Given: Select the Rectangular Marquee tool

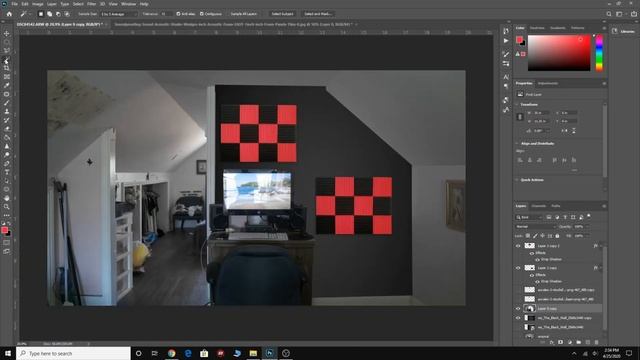Looking at the screenshot, I should click(x=7, y=42).
